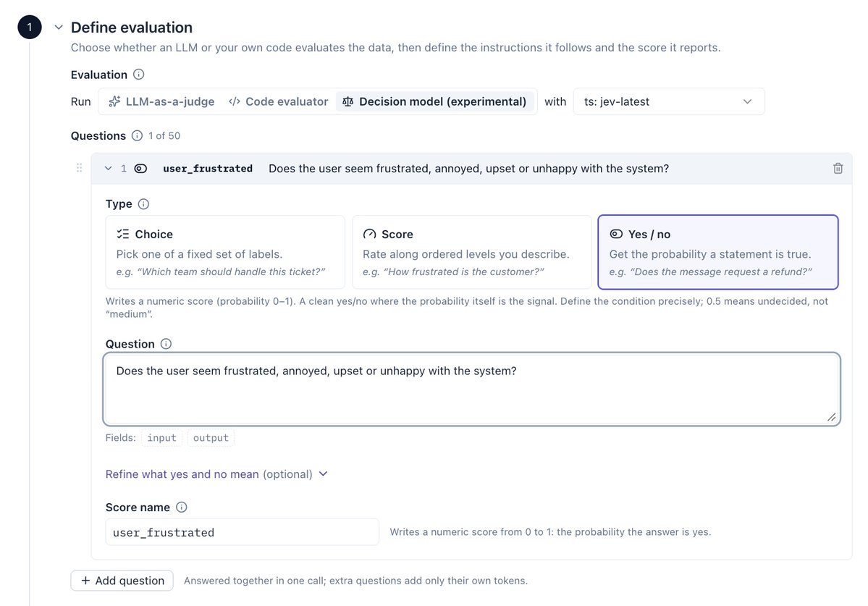Screen dimensions: 868x606
Task: Select the Score question type card
Action: click(471, 252)
